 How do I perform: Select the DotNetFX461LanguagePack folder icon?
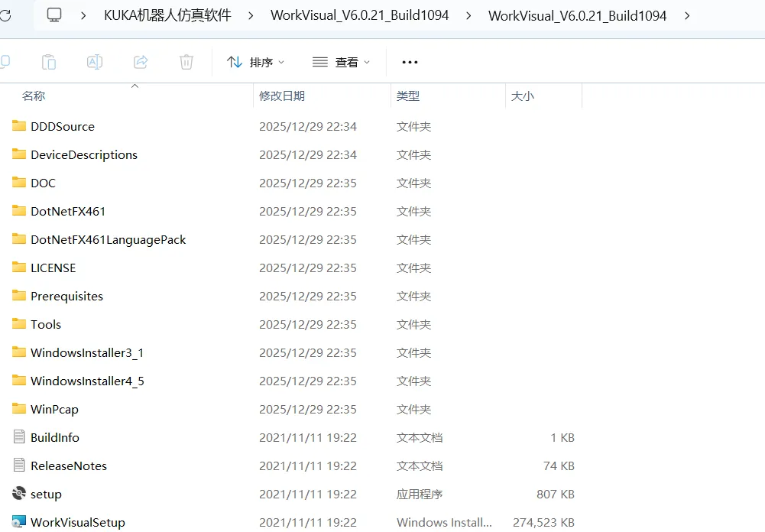(x=19, y=239)
